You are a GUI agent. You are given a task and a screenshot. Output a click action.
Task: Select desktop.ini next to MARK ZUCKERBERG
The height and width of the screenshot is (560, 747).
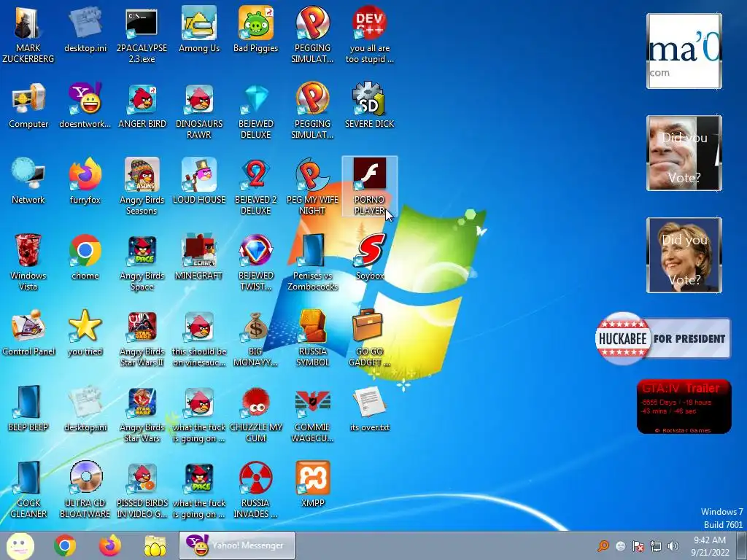click(85, 29)
